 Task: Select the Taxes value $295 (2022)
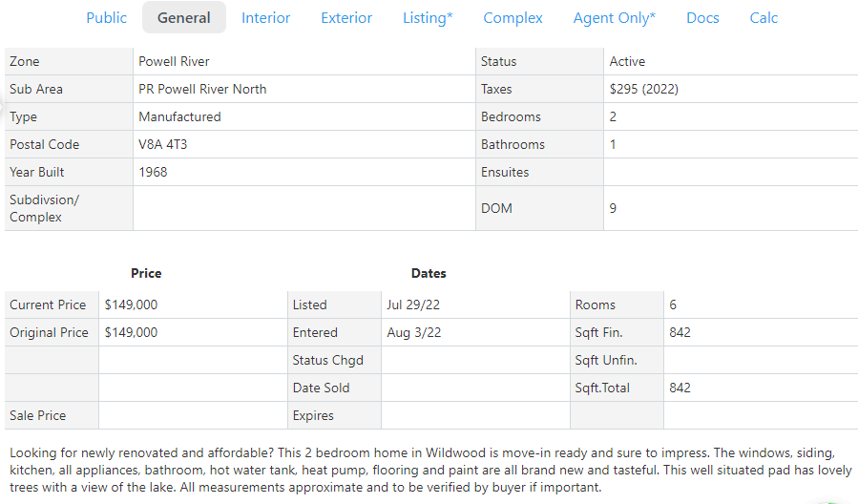643,89
